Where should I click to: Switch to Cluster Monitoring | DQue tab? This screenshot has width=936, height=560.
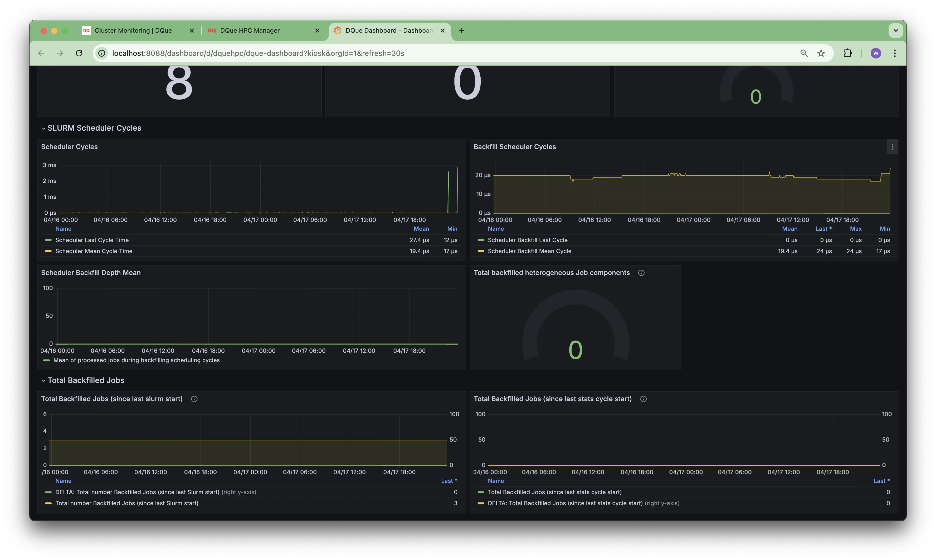tap(133, 31)
